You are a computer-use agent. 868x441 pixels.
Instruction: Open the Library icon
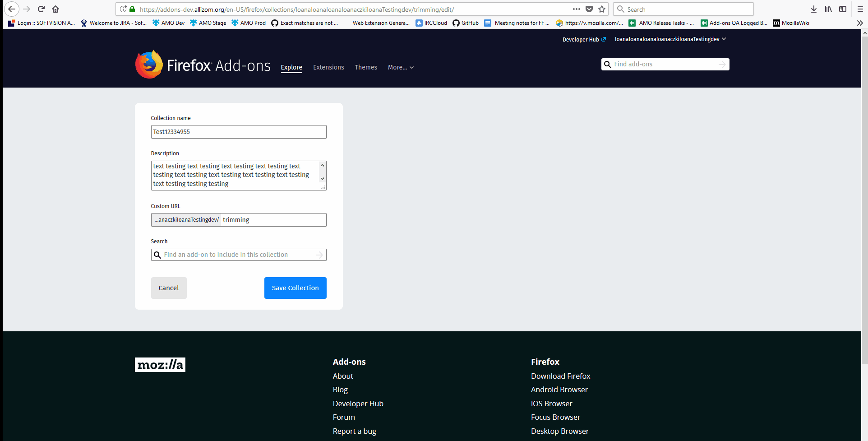(x=828, y=9)
